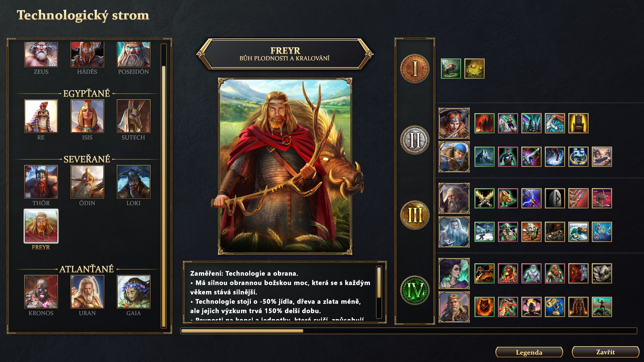Click the description text box scrollbar

point(379,292)
